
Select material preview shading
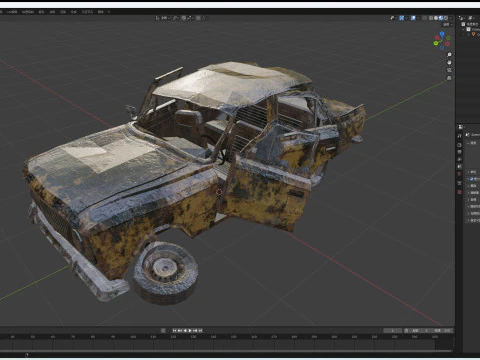click(x=441, y=18)
